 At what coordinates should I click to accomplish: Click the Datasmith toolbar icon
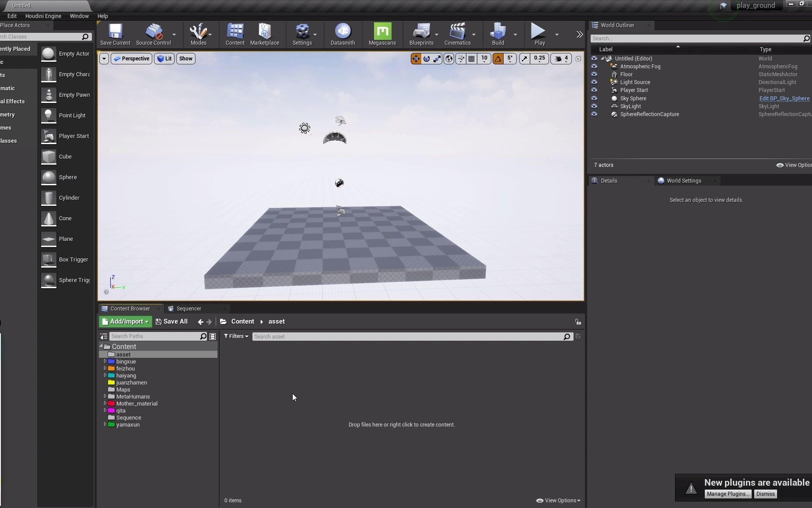[342, 34]
